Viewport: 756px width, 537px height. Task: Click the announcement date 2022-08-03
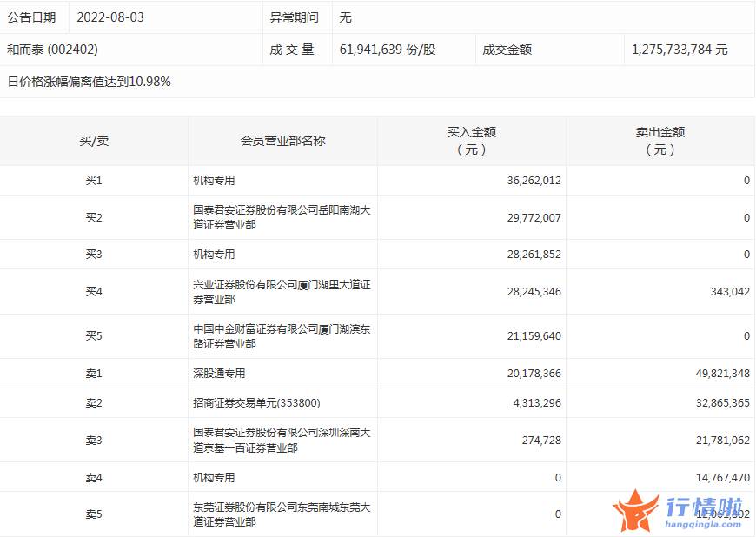110,17
